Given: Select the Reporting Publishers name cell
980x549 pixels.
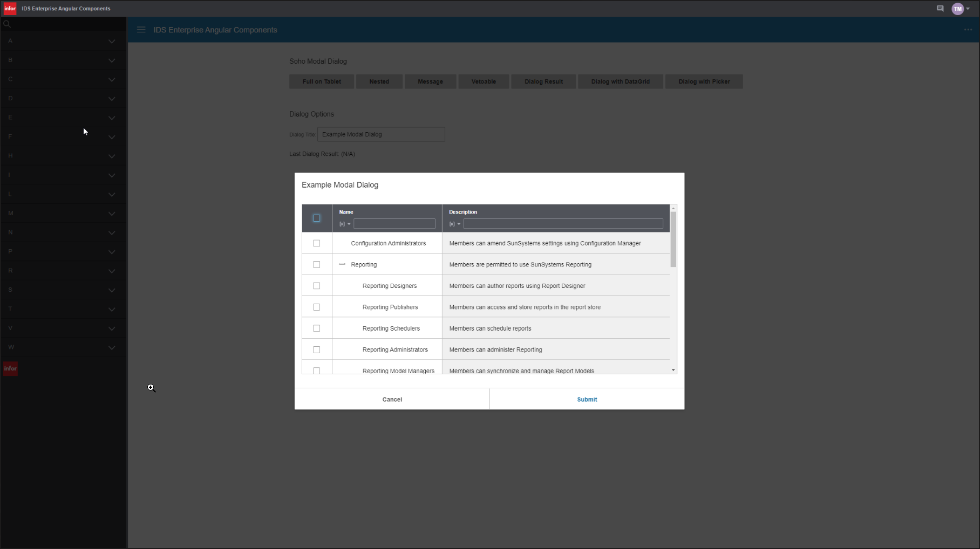Looking at the screenshot, I should 387,307.
